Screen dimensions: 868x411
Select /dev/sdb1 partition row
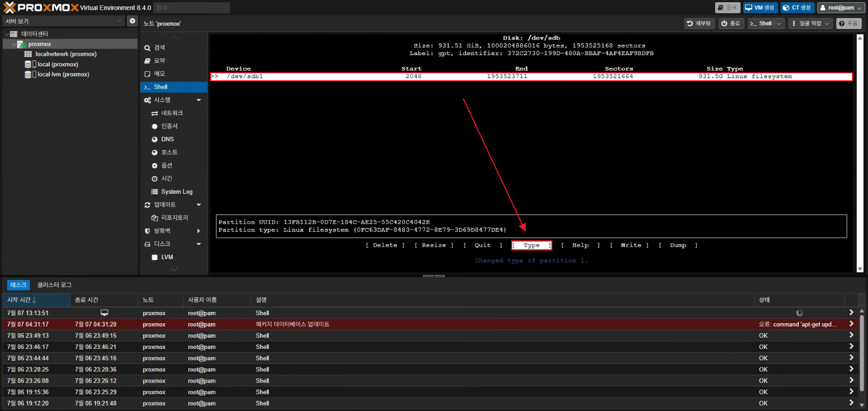click(x=531, y=77)
